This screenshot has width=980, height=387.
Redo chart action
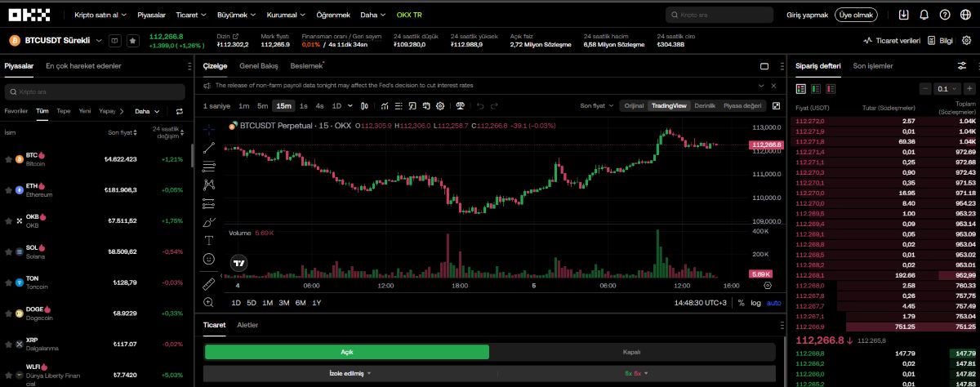tap(493, 105)
